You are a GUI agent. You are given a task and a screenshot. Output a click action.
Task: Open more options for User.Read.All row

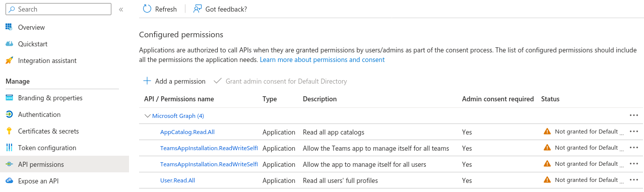[634, 180]
